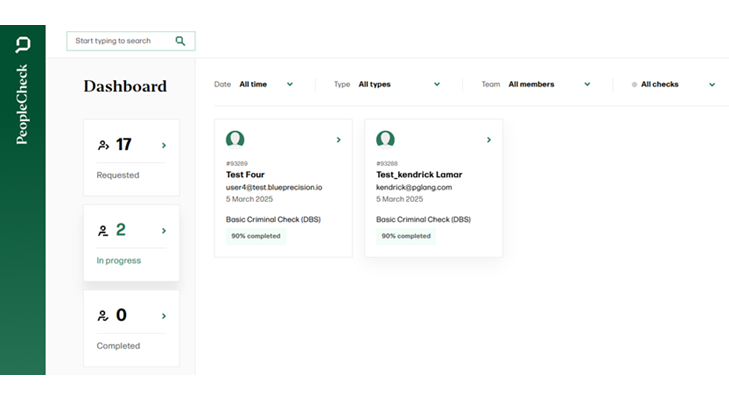The height and width of the screenshot is (400, 729).
Task: Click the Test Four avatar icon
Action: [x=235, y=139]
